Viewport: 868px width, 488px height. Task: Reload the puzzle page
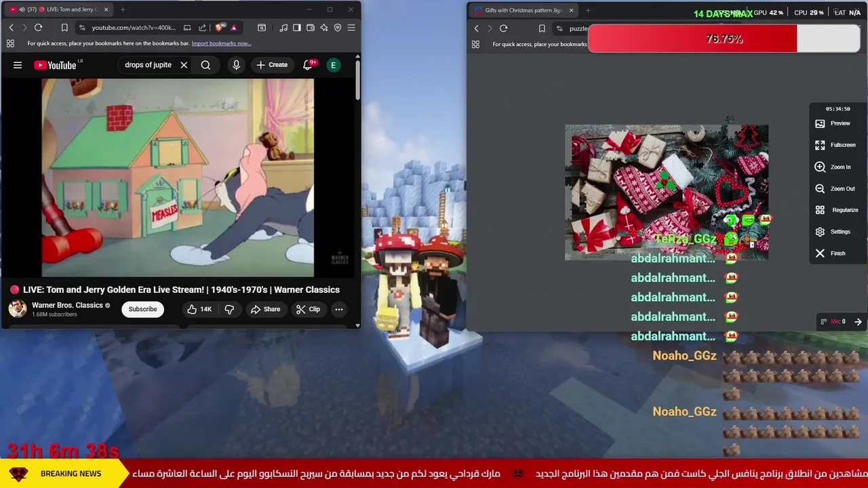click(503, 28)
